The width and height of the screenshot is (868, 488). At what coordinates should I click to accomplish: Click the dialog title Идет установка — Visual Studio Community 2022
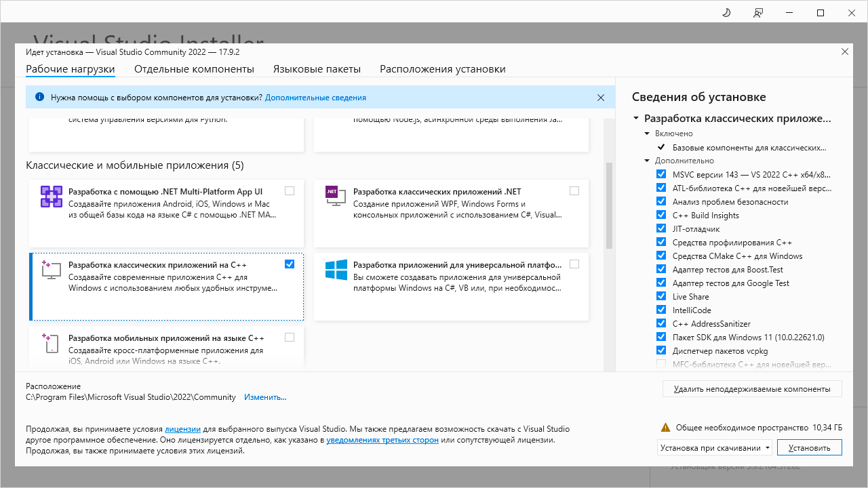[x=133, y=52]
